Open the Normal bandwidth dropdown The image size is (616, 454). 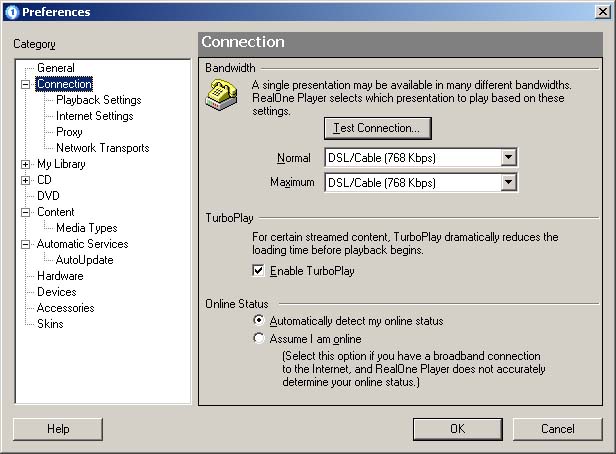(508, 158)
